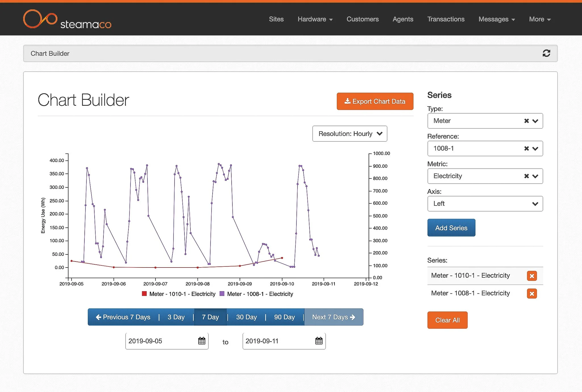Viewport: 582px width, 392px height.
Task: Click the Export Chart Data button
Action: (375, 101)
